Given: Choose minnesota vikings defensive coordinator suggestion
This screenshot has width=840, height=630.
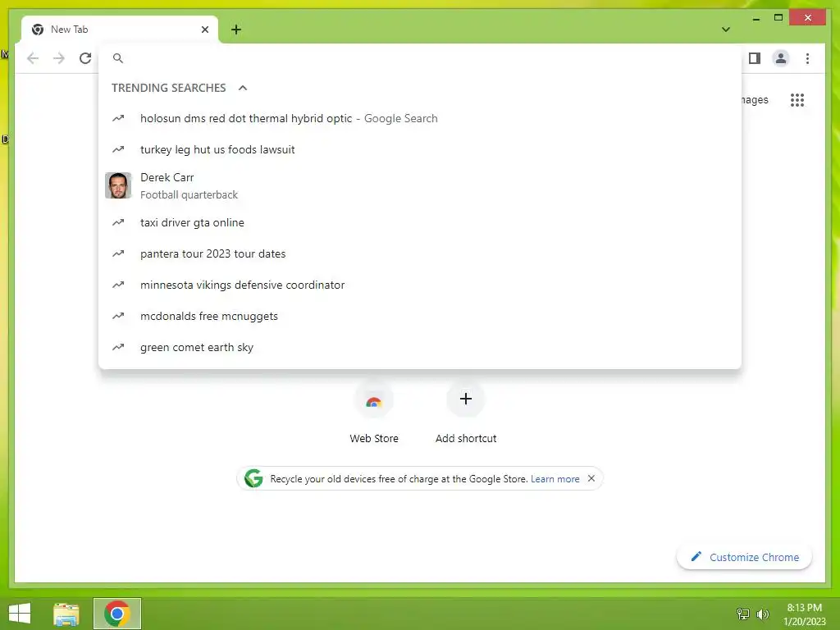Looking at the screenshot, I should click(x=420, y=285).
